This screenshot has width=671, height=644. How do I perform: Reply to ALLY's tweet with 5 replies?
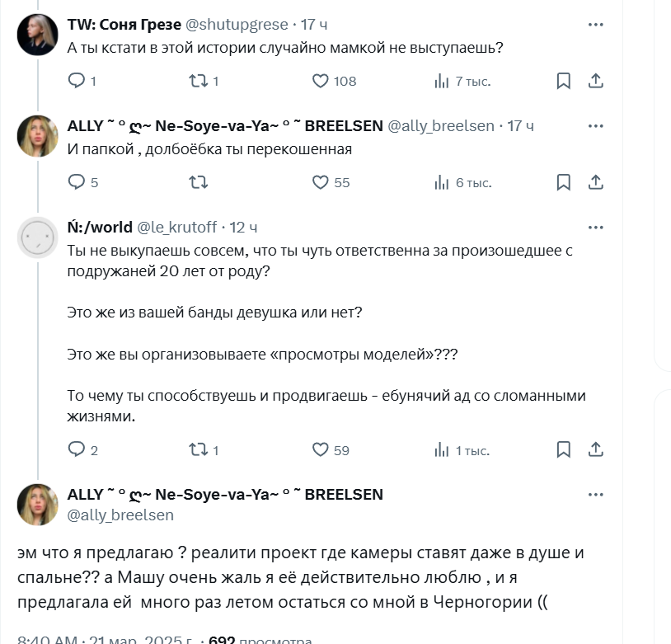(x=77, y=182)
